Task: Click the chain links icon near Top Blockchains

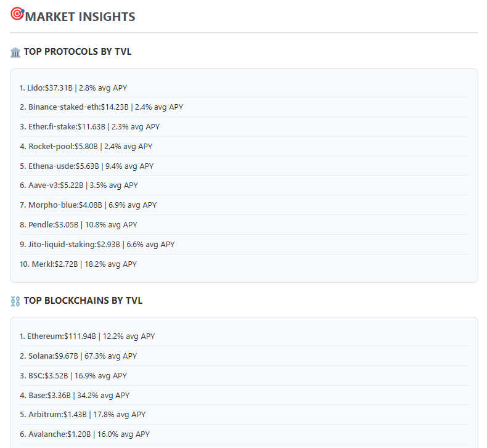Action: tap(15, 301)
